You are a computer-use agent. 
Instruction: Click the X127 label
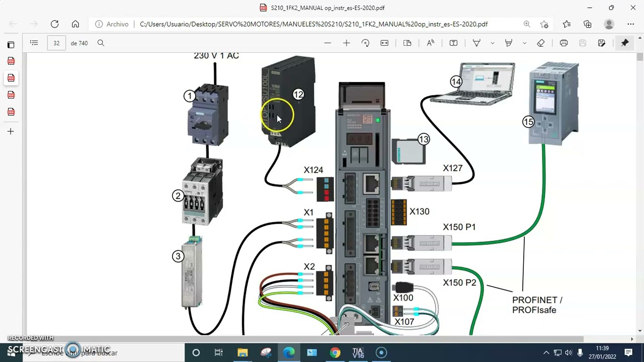[452, 168]
